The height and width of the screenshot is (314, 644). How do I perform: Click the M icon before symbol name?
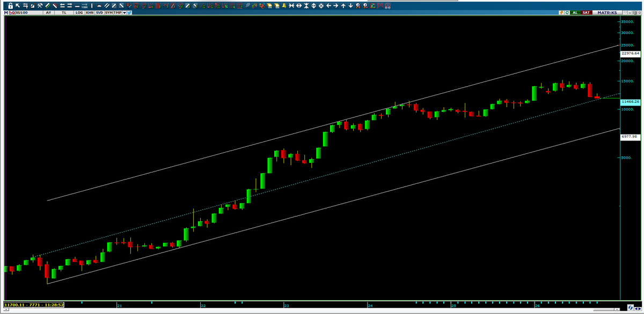[x=6, y=12]
